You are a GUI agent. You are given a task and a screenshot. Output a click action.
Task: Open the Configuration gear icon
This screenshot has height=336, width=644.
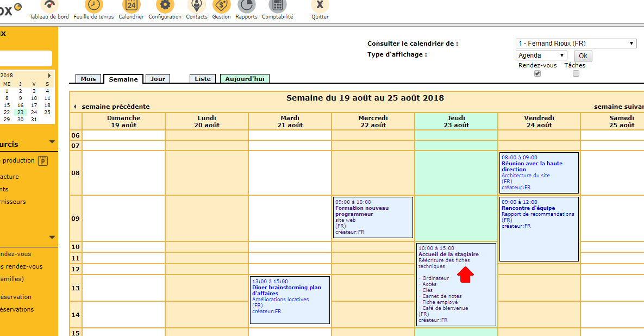(165, 6)
